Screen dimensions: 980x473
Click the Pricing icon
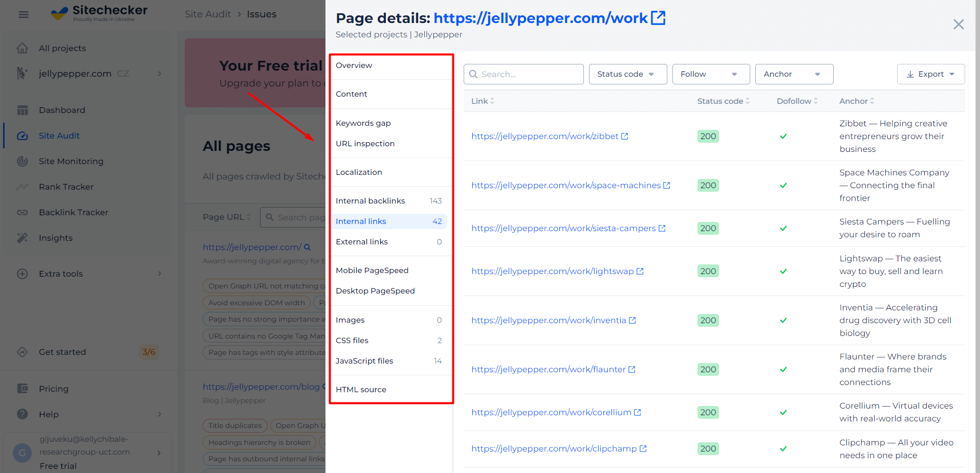pyautogui.click(x=23, y=389)
